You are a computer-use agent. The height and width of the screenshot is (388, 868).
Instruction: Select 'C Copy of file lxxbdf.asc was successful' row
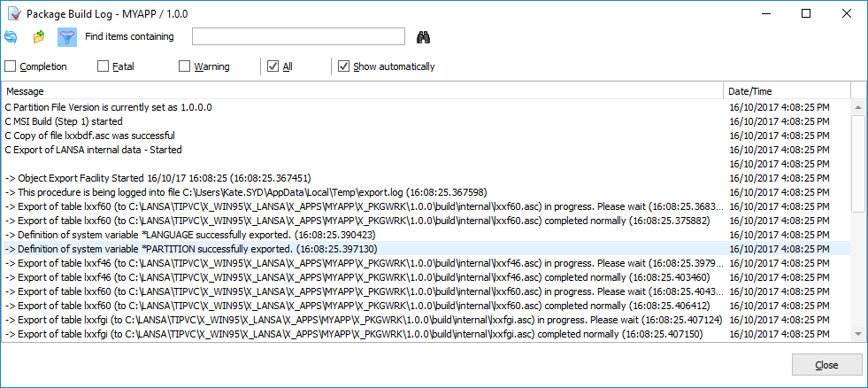coord(426,136)
